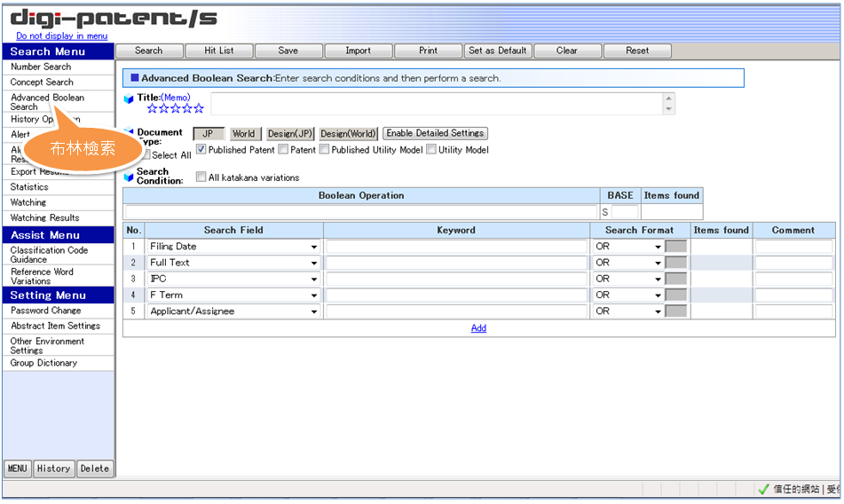Toggle the Select All checkbox
The height and width of the screenshot is (504, 844).
tap(146, 155)
